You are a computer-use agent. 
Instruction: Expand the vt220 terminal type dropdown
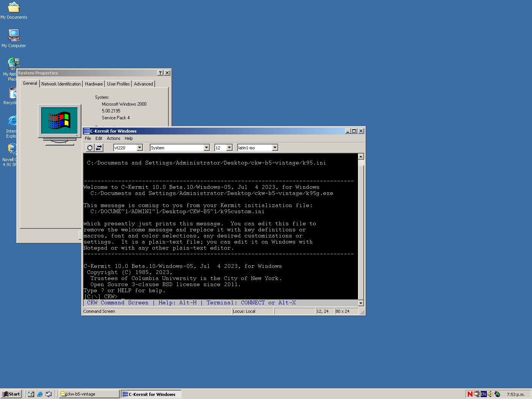click(x=140, y=148)
